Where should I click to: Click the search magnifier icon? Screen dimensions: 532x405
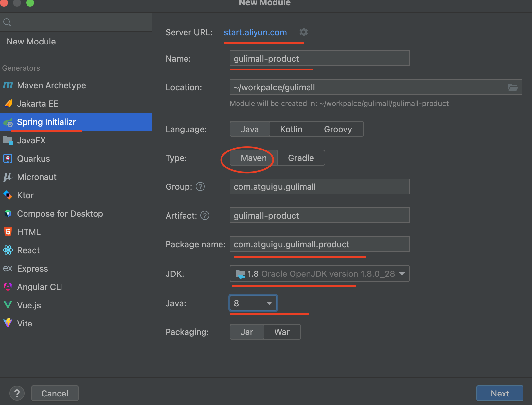click(x=7, y=22)
